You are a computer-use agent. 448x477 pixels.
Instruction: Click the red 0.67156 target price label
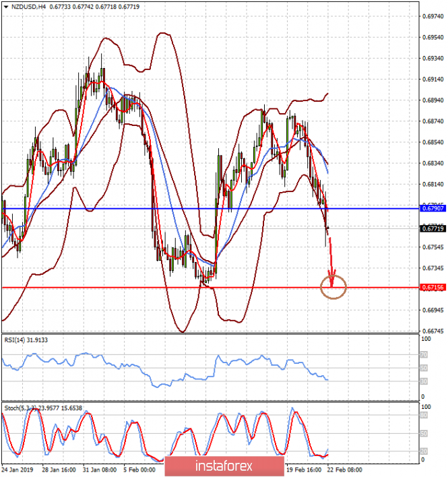pyautogui.click(x=433, y=287)
